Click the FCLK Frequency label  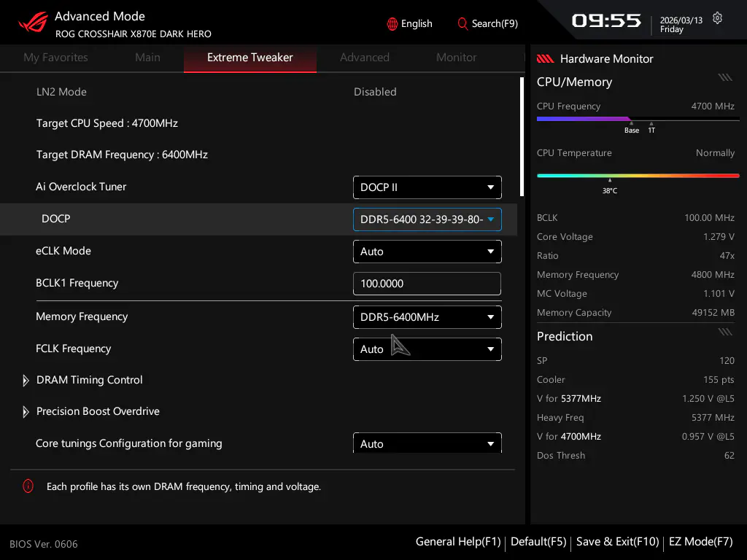(x=74, y=349)
